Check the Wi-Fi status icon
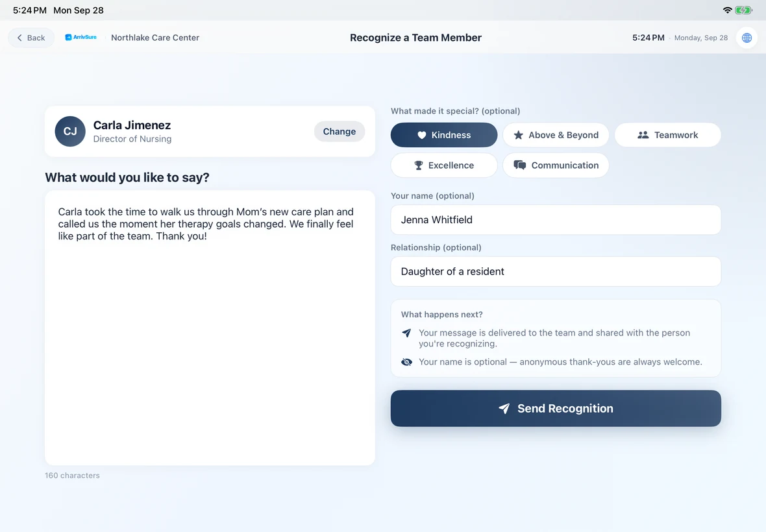Image resolution: width=766 pixels, height=532 pixels. pos(728,10)
